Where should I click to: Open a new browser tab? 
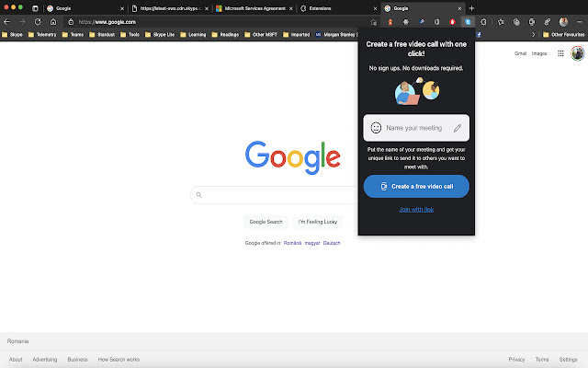pyautogui.click(x=471, y=8)
